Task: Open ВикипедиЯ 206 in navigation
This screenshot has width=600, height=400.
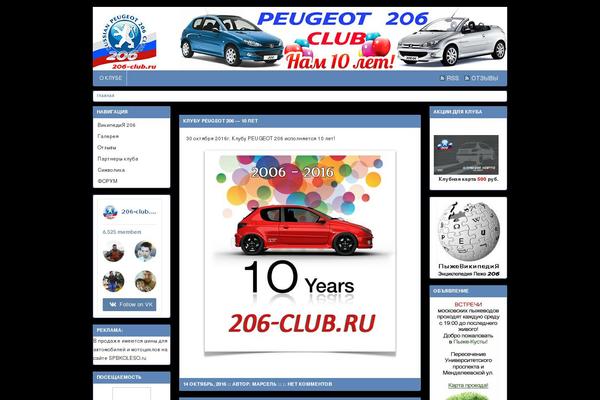Action: (x=116, y=125)
